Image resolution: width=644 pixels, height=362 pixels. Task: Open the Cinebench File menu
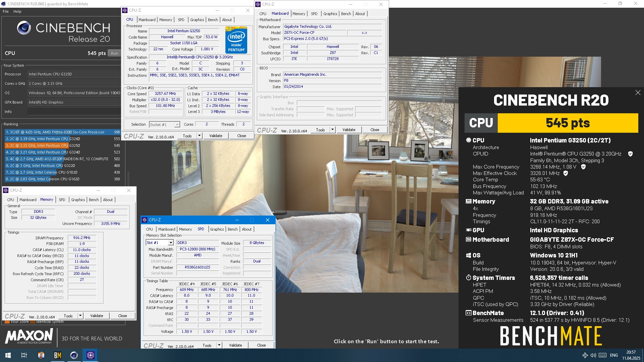coord(6,11)
